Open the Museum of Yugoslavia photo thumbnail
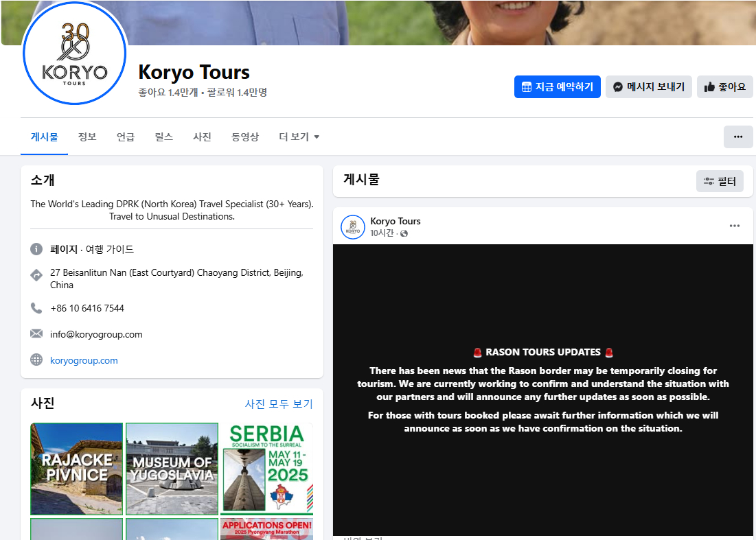This screenshot has width=756, height=540. pos(172,469)
